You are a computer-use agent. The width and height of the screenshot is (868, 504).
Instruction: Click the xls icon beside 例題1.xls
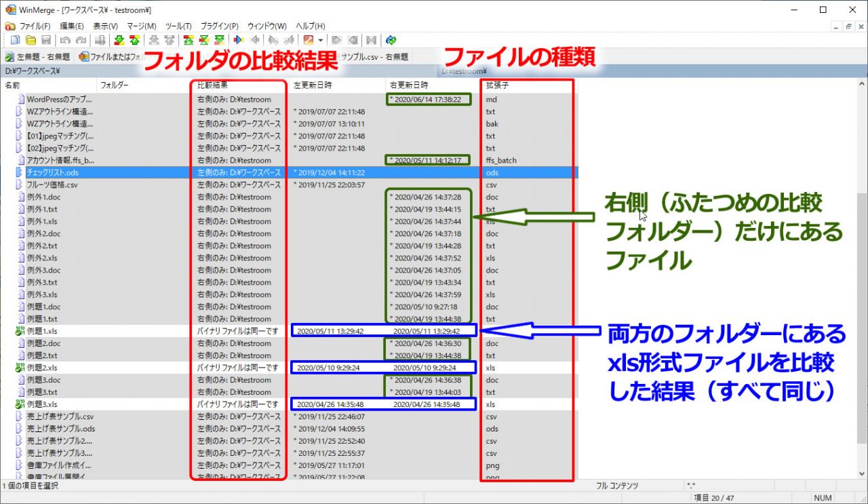coord(20,331)
